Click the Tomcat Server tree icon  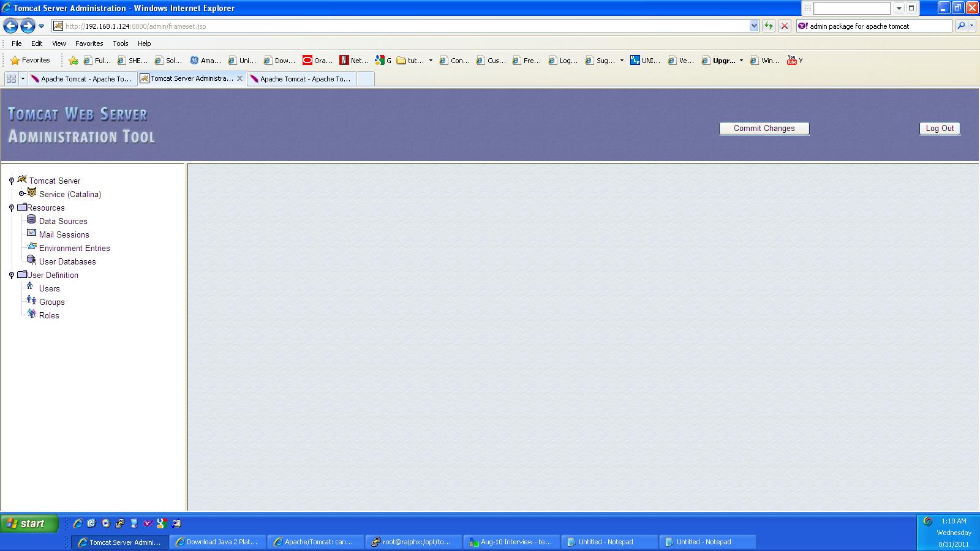click(x=22, y=179)
